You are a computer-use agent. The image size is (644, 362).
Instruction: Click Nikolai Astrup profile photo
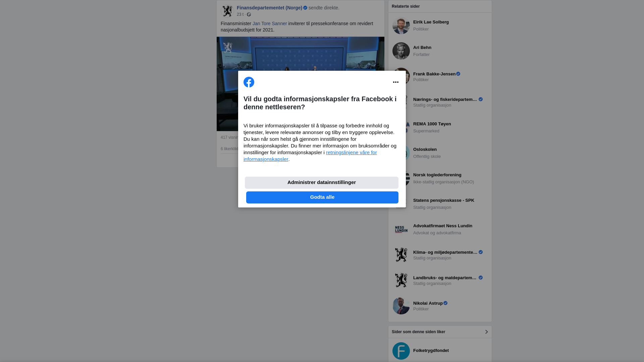(401, 306)
